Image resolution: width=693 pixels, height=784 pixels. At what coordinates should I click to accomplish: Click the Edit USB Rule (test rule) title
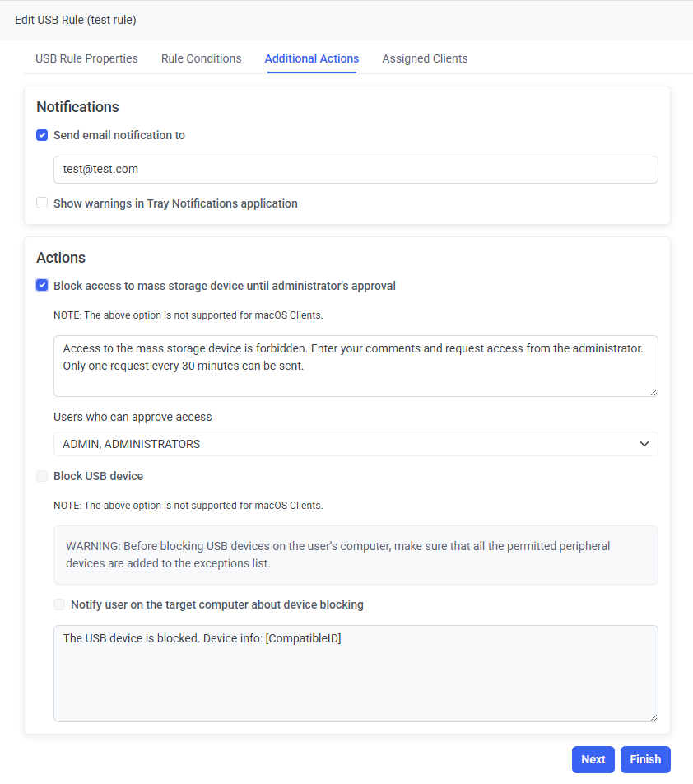[x=76, y=20]
